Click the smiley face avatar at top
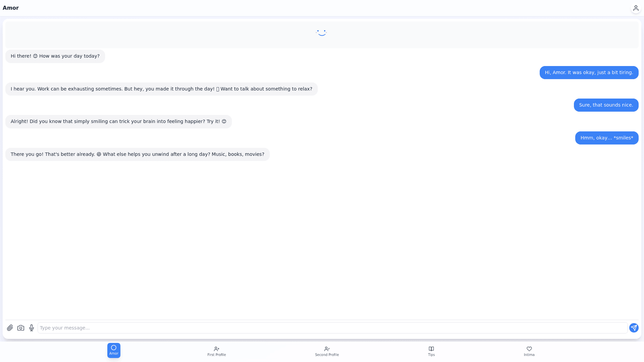Image resolution: width=644 pixels, height=362 pixels. pos(321,33)
